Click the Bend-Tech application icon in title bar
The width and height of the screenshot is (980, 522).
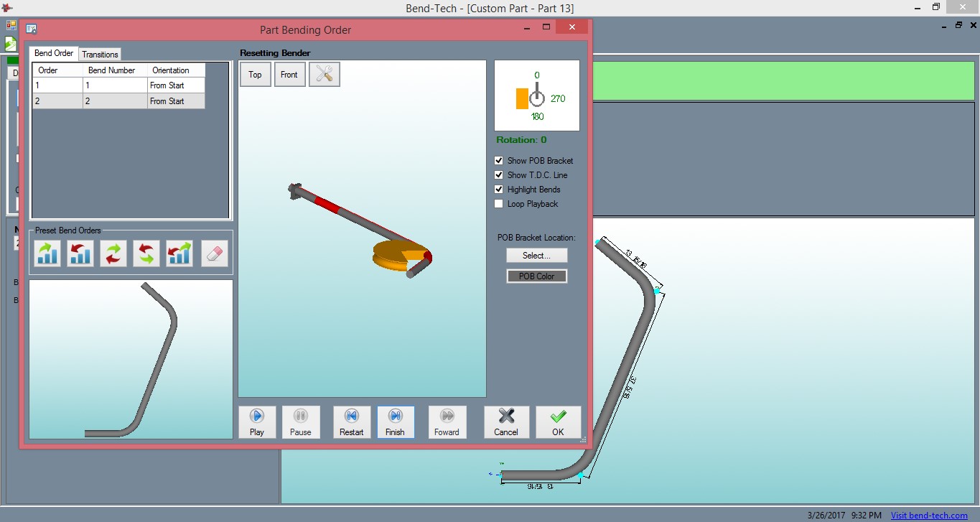[7, 8]
